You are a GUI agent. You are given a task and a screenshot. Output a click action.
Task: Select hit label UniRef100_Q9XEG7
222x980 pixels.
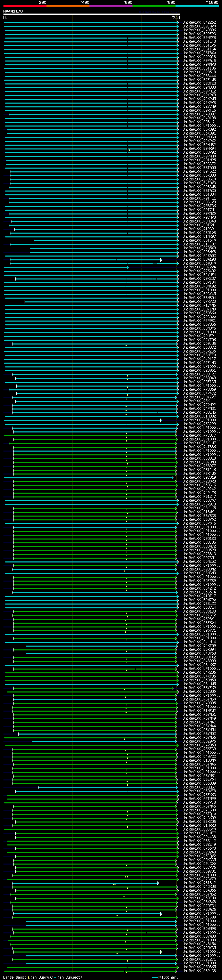199,278
